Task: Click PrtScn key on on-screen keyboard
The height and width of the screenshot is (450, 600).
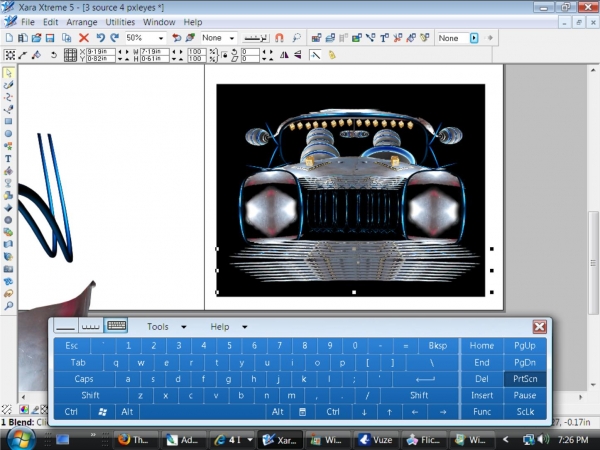Action: [x=525, y=379]
